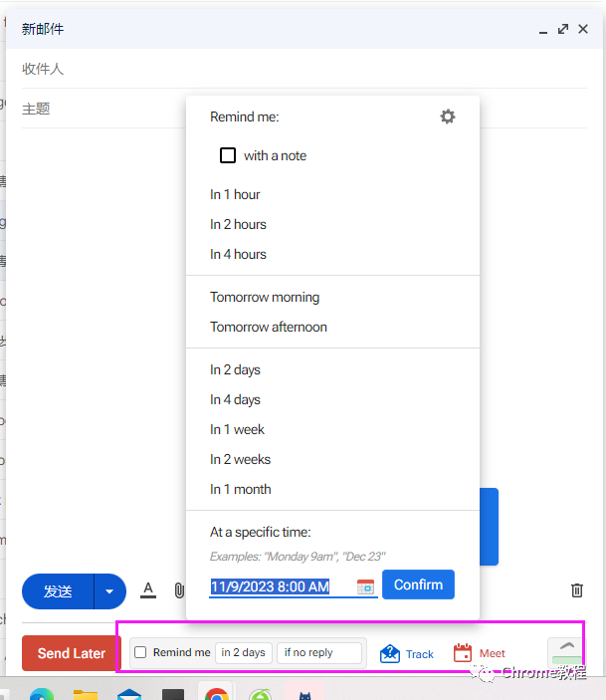Select 'Tomorrow morning' option
This screenshot has width=606, height=700.
tap(265, 298)
